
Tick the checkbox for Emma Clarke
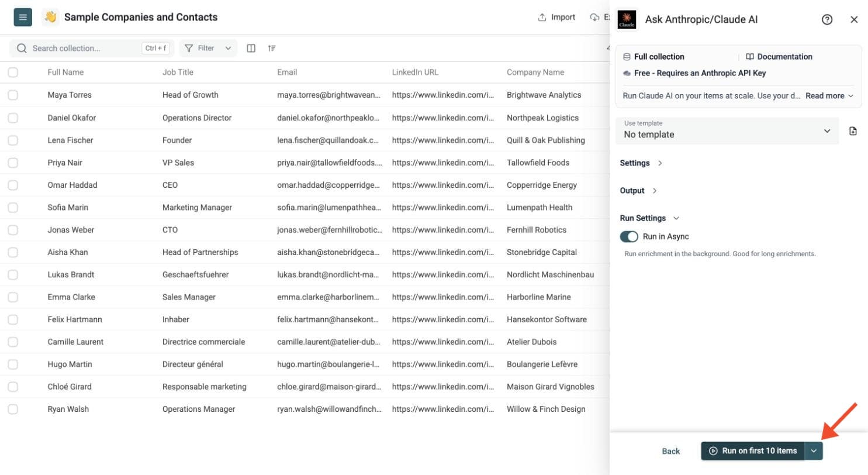tap(13, 297)
